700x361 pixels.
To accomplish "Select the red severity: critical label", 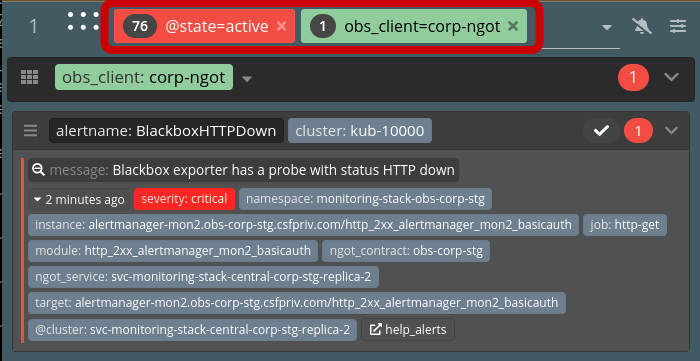I will (x=184, y=199).
